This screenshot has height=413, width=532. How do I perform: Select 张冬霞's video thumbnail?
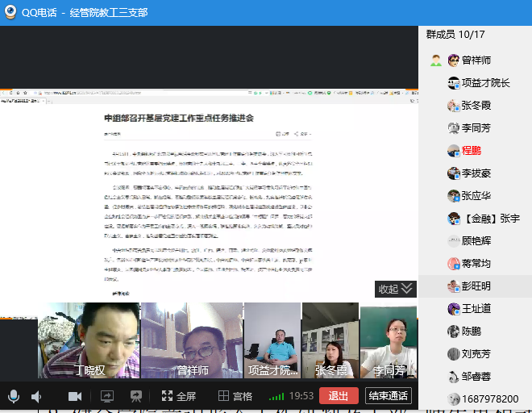tap(330, 340)
